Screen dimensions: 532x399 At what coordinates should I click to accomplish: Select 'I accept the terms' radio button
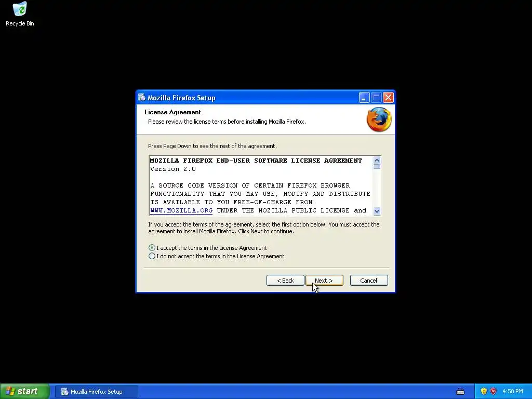point(152,248)
